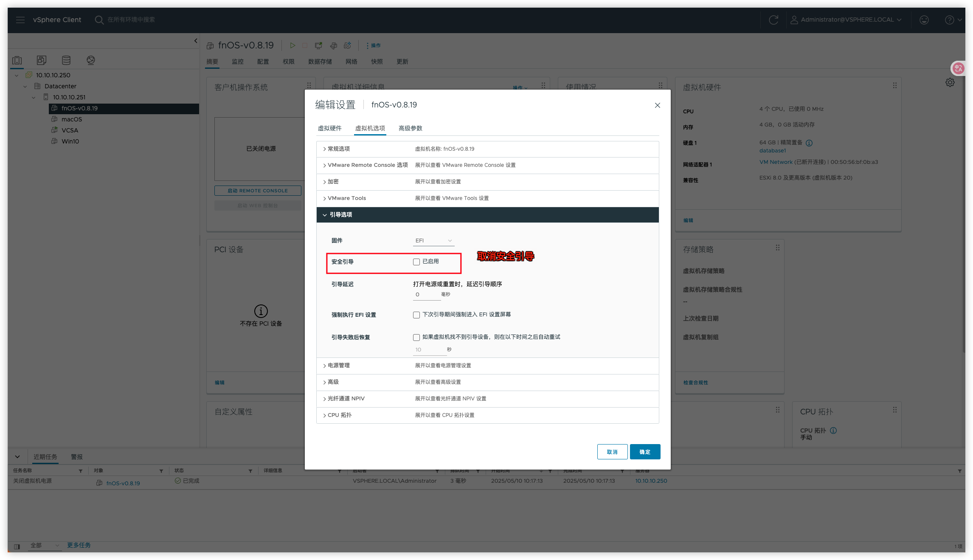
Task: Open the Snapshots tab for the VM
Action: click(x=377, y=62)
